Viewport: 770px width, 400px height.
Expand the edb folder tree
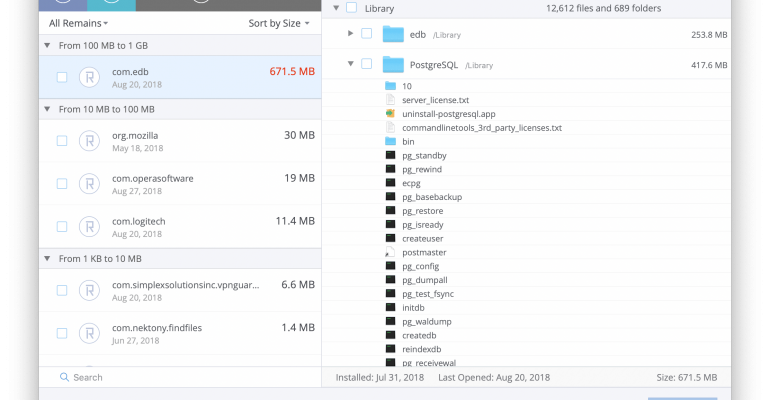[350, 34]
